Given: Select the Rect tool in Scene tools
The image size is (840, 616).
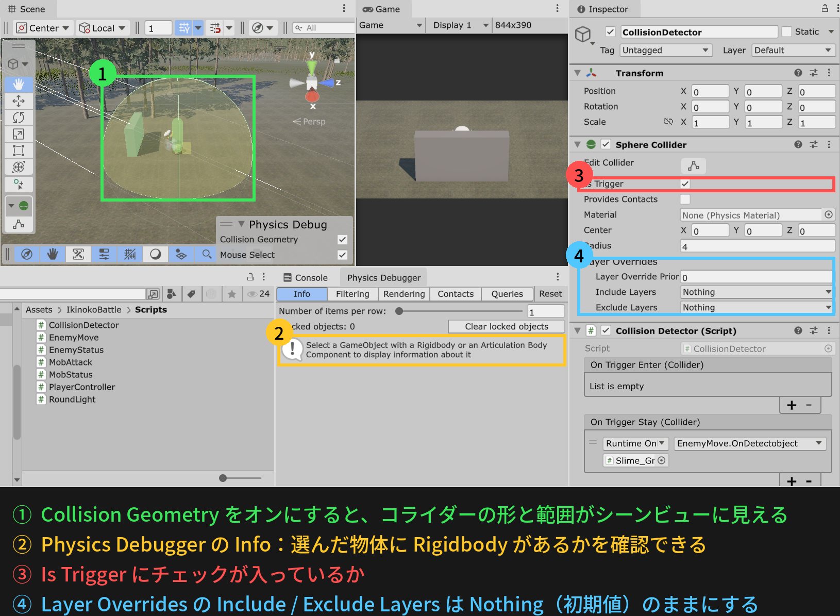Looking at the screenshot, I should pos(19,151).
